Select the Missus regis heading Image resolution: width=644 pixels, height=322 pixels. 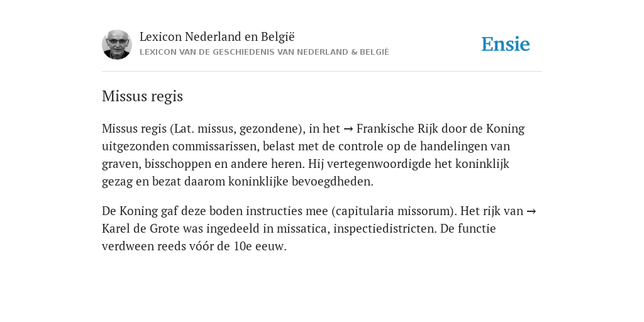tap(142, 96)
